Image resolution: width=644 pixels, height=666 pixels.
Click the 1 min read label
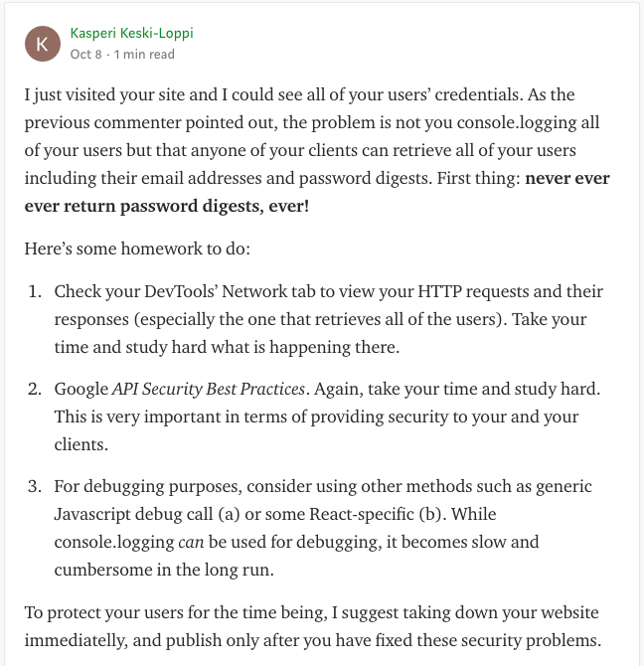tap(145, 54)
